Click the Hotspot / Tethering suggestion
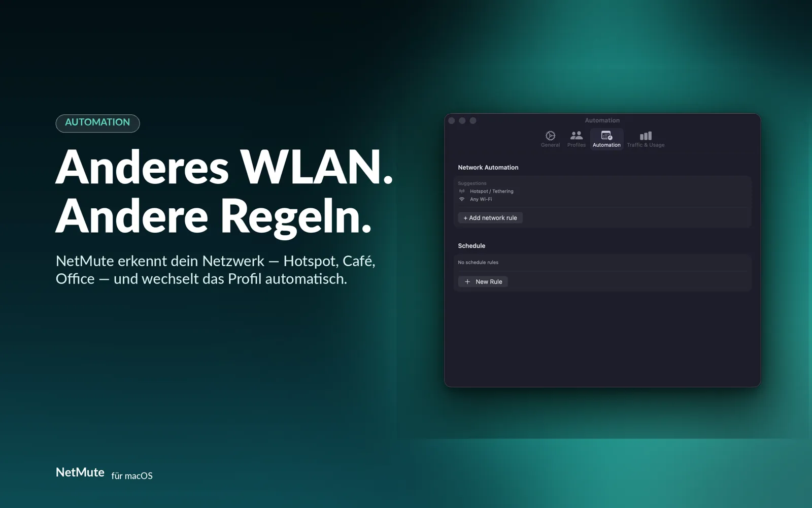The image size is (812, 508). pyautogui.click(x=492, y=192)
